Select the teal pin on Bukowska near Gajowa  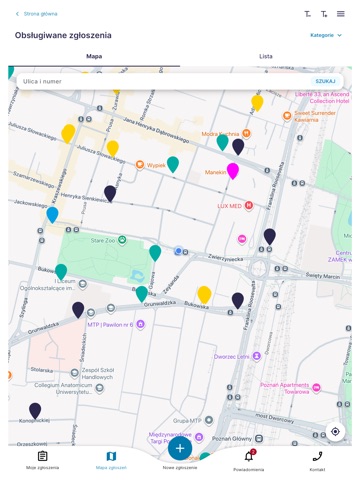pyautogui.click(x=142, y=294)
